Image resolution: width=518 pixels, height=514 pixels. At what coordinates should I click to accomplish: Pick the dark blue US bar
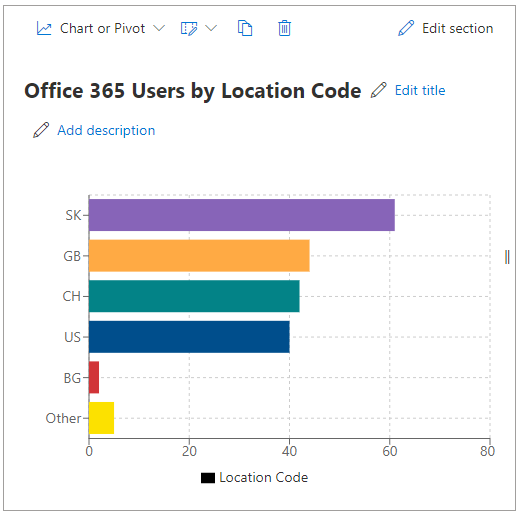click(189, 337)
